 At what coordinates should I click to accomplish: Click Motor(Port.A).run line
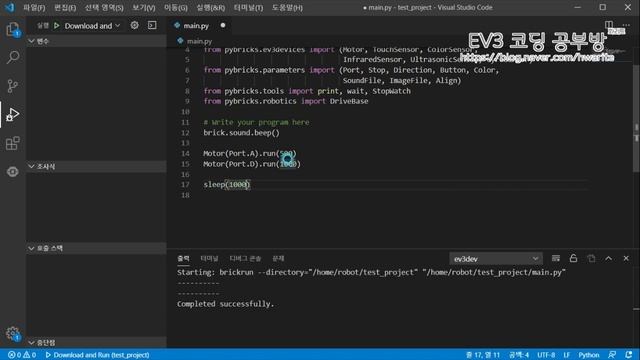(250, 153)
